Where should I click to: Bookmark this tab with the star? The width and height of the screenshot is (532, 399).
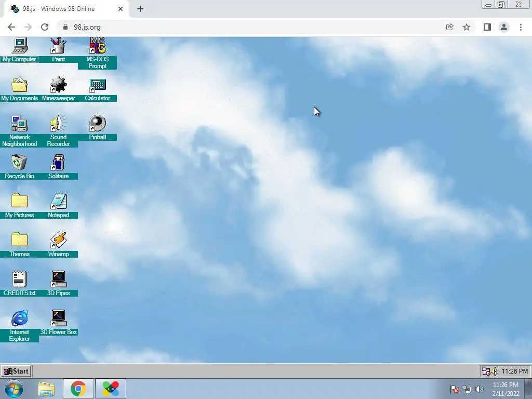(467, 27)
